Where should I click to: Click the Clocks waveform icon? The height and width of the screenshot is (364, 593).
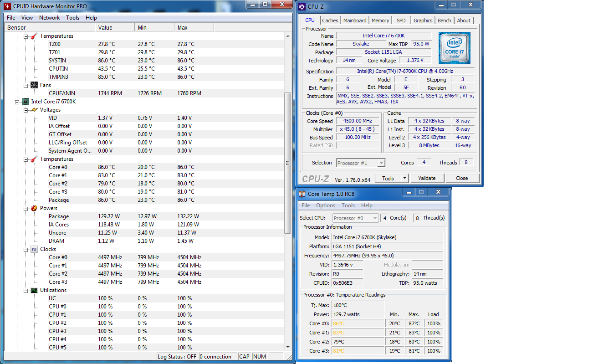[34, 249]
